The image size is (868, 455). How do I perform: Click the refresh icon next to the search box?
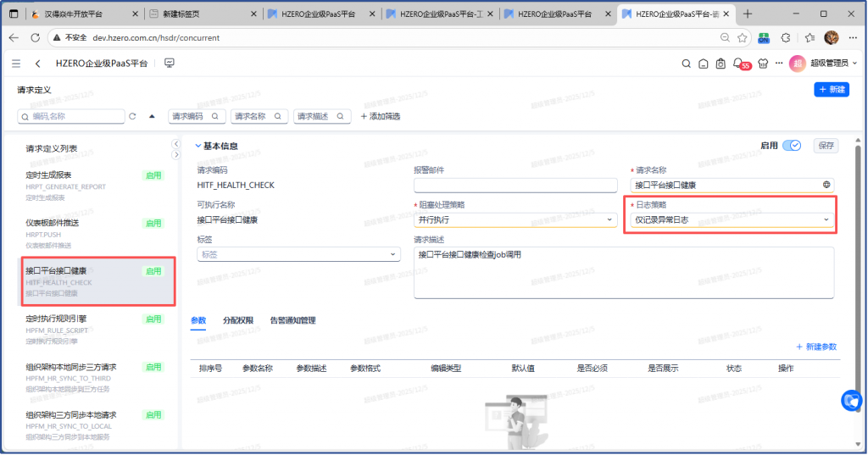(x=132, y=116)
